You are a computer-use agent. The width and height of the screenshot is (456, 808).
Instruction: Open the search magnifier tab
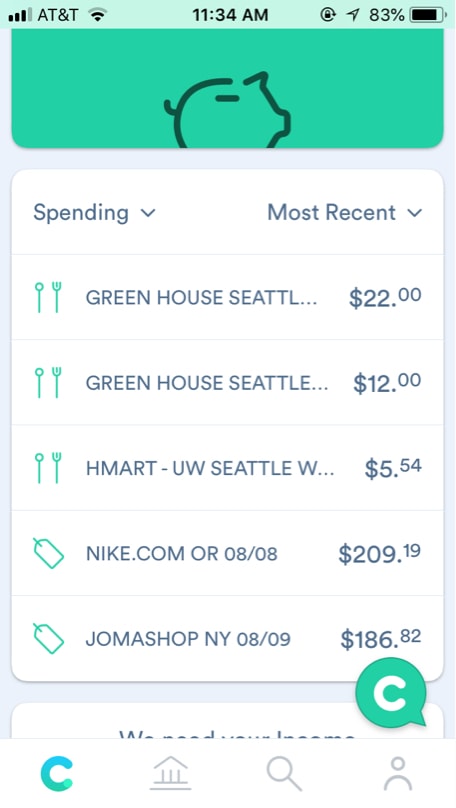(284, 774)
